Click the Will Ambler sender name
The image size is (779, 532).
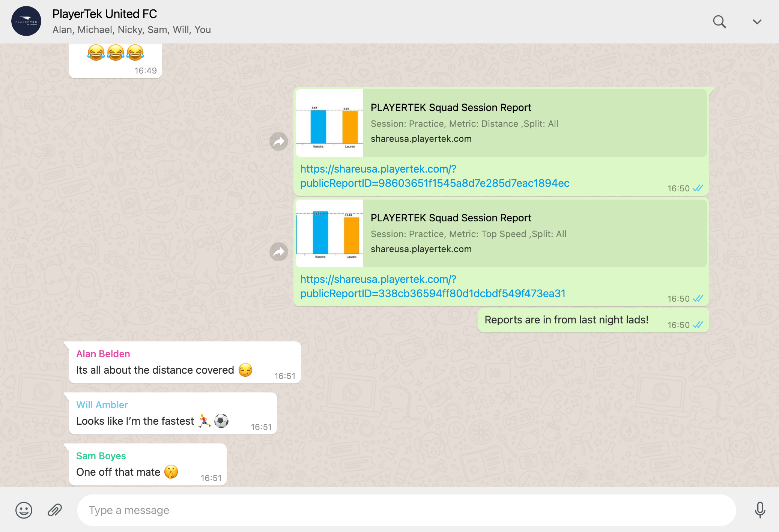102,405
